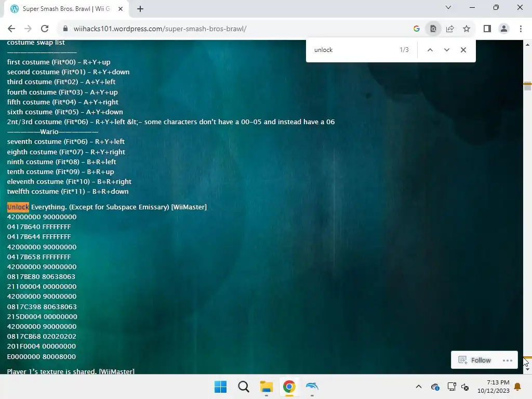Viewport: 532px width, 399px height.
Task: Click the 'first costume (Fit*00)' line
Action: (59, 62)
